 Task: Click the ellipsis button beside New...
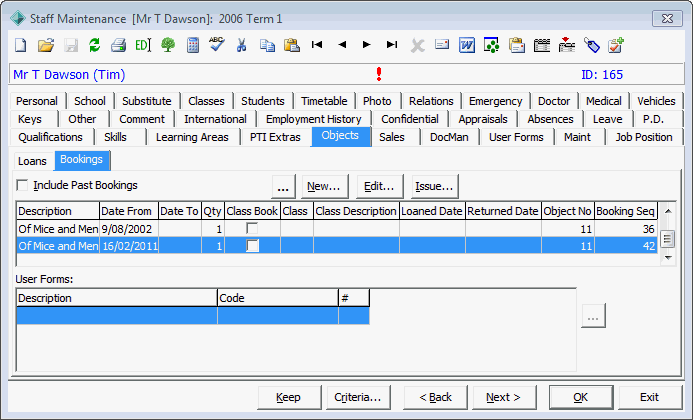(x=283, y=187)
